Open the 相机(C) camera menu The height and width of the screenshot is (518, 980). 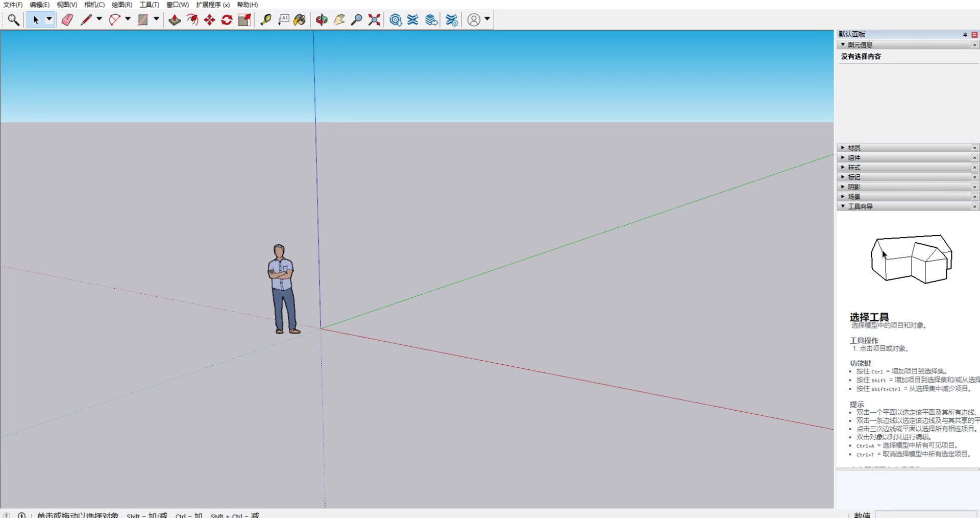94,5
